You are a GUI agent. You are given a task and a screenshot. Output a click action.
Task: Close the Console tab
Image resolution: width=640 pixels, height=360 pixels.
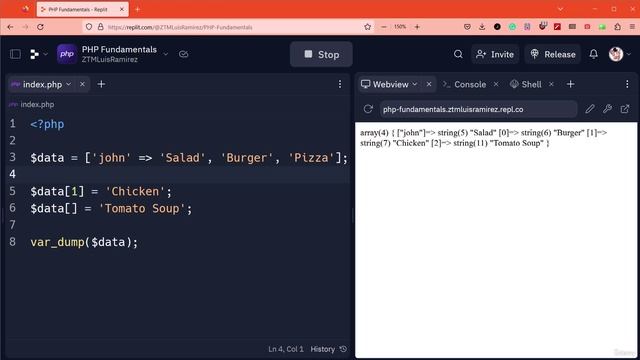point(496,84)
